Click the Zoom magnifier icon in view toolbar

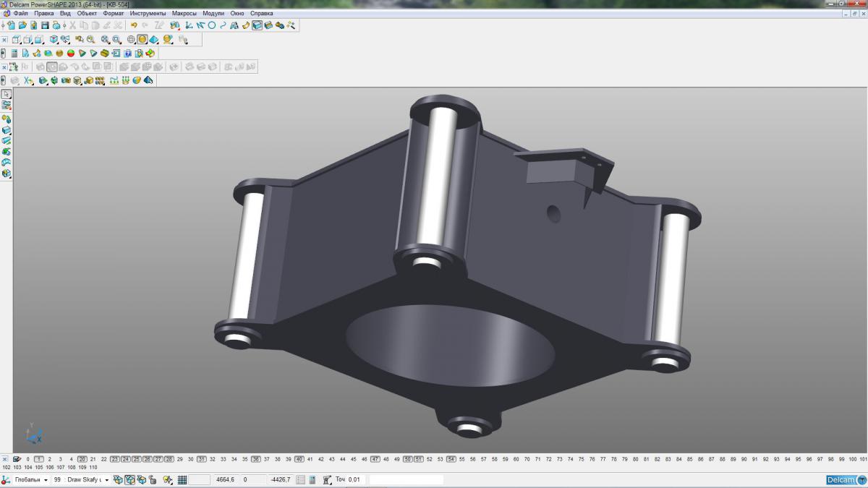tap(90, 40)
